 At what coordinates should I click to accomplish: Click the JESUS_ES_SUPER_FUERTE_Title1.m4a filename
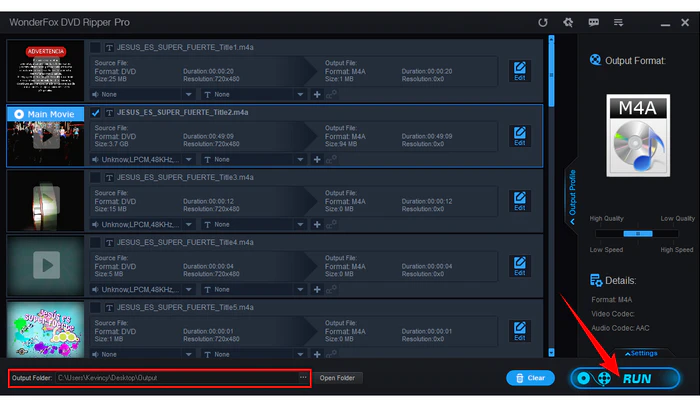[185, 47]
